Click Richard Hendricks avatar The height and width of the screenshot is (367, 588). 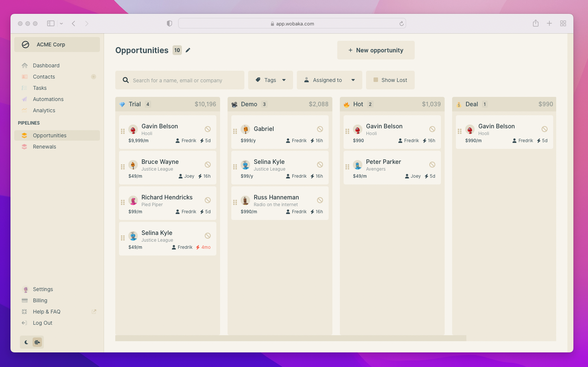[133, 201]
